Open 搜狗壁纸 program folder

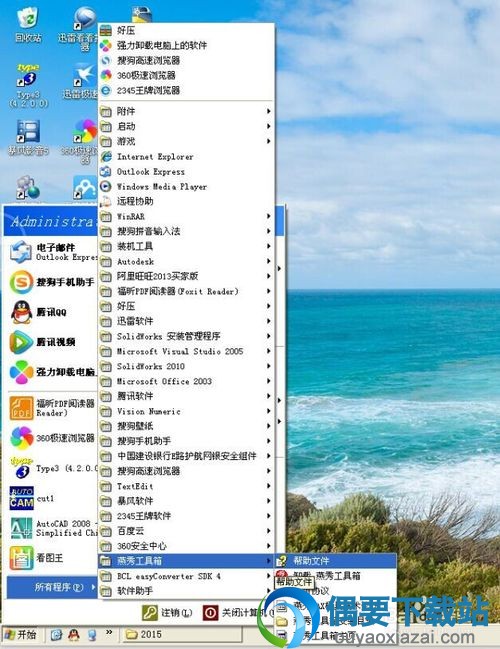click(186, 426)
